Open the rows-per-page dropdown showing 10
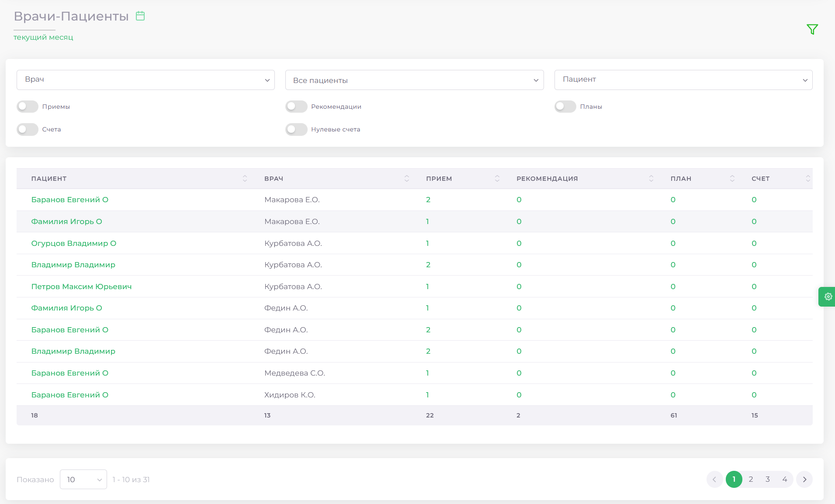Image resolution: width=835 pixels, height=504 pixels. 83,480
